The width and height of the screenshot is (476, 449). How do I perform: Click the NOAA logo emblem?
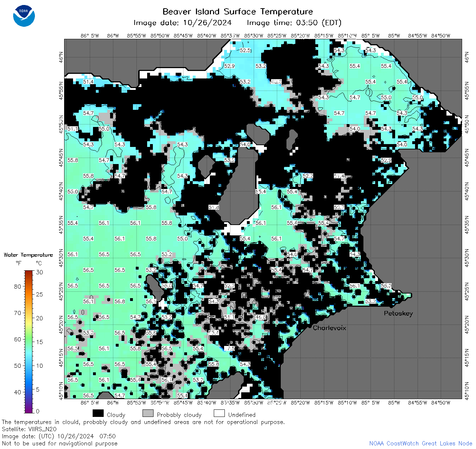click(24, 16)
